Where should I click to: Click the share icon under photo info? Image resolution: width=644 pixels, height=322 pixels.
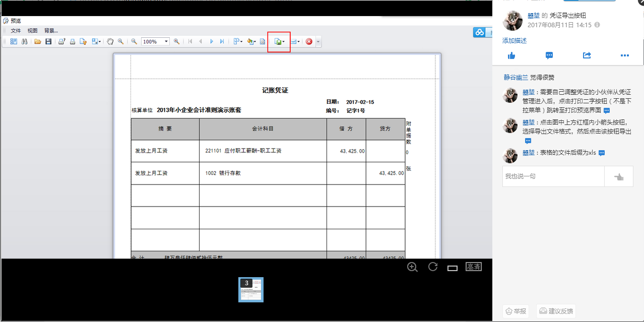(x=587, y=55)
